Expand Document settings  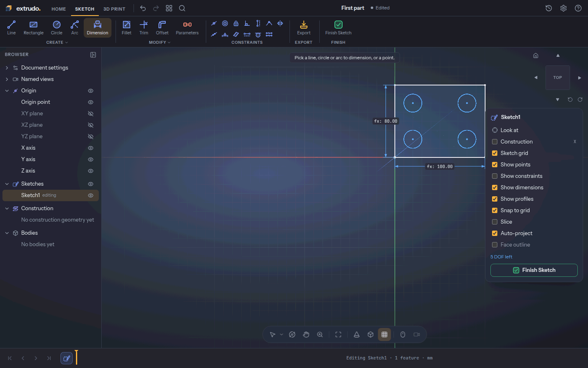point(7,68)
